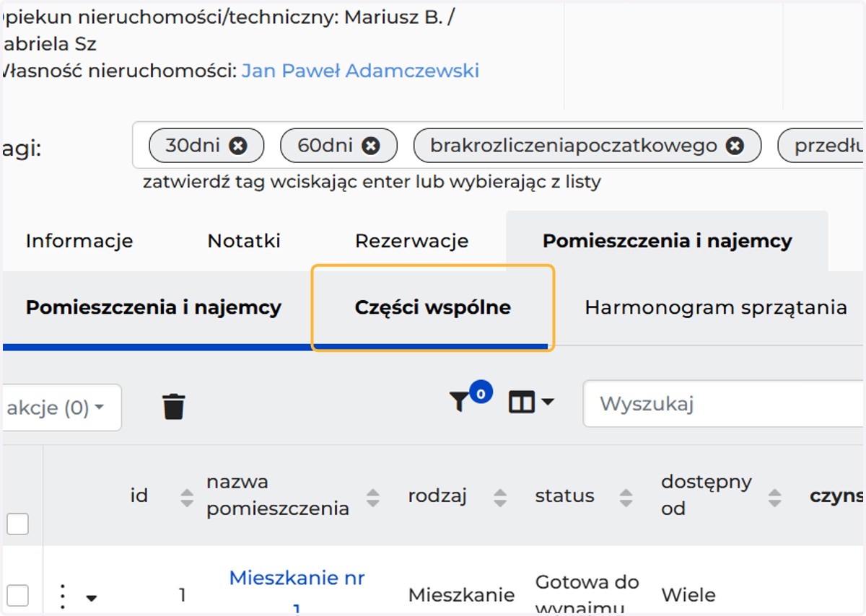866x616 pixels.
Task: Click the Wiele cell in row 1
Action: (x=688, y=595)
